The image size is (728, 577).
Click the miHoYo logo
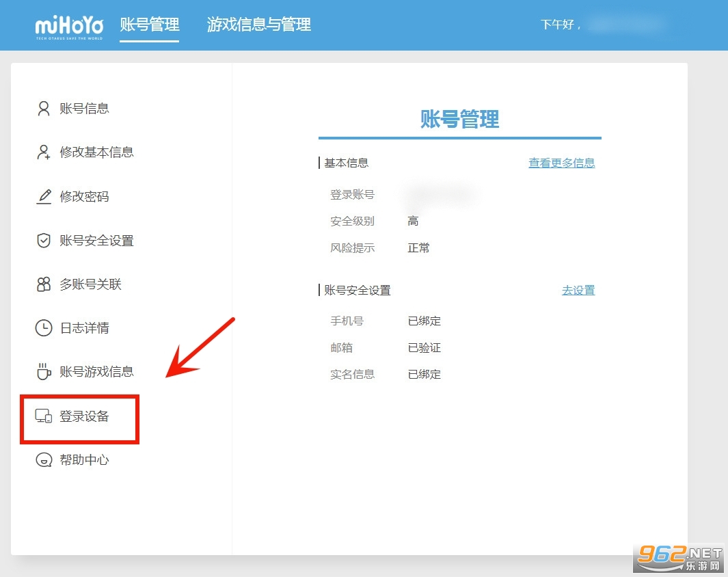click(69, 26)
